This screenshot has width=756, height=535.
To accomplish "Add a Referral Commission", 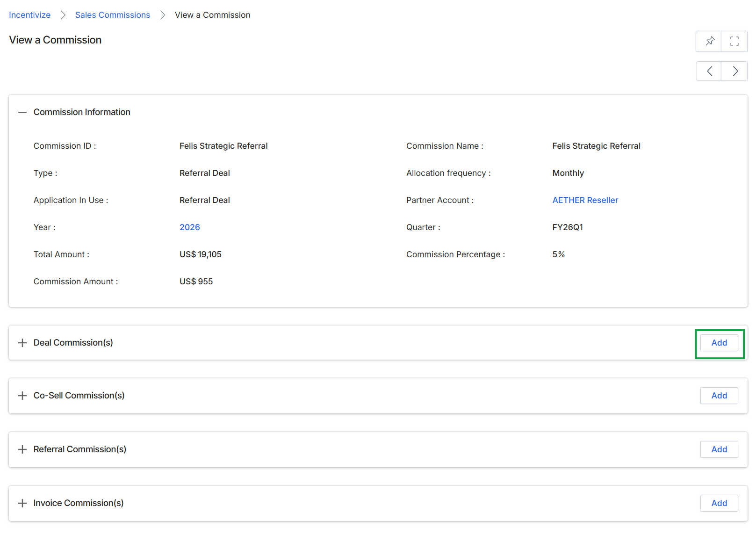I will pos(719,449).
